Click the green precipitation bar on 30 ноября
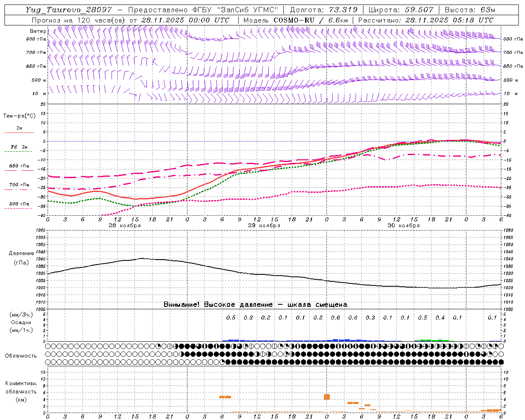Image resolution: width=525 pixels, height=420 pixels. pos(431,340)
